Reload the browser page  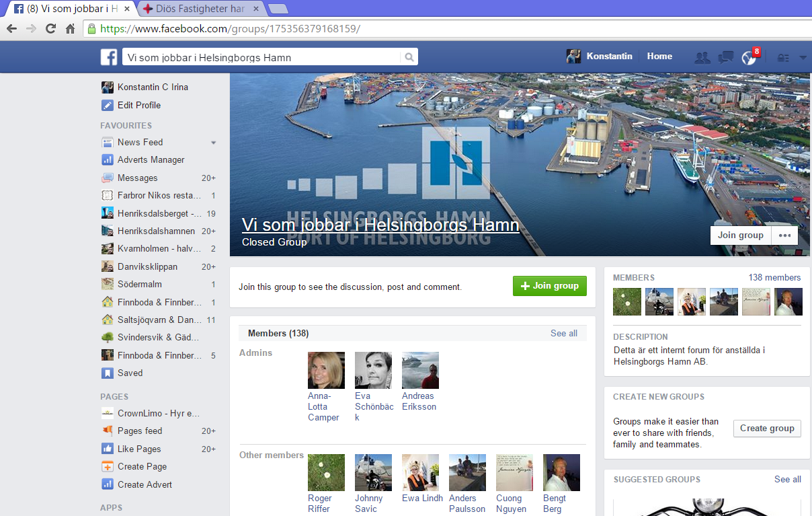[50, 29]
